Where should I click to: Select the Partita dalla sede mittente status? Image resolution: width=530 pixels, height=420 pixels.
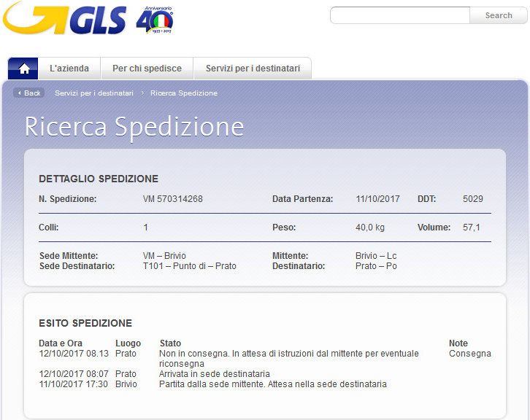click(x=272, y=384)
